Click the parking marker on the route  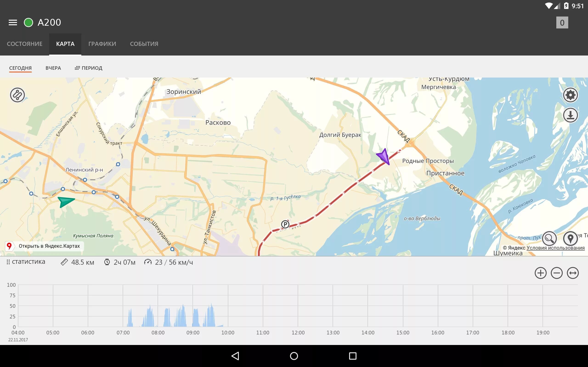[x=285, y=224]
